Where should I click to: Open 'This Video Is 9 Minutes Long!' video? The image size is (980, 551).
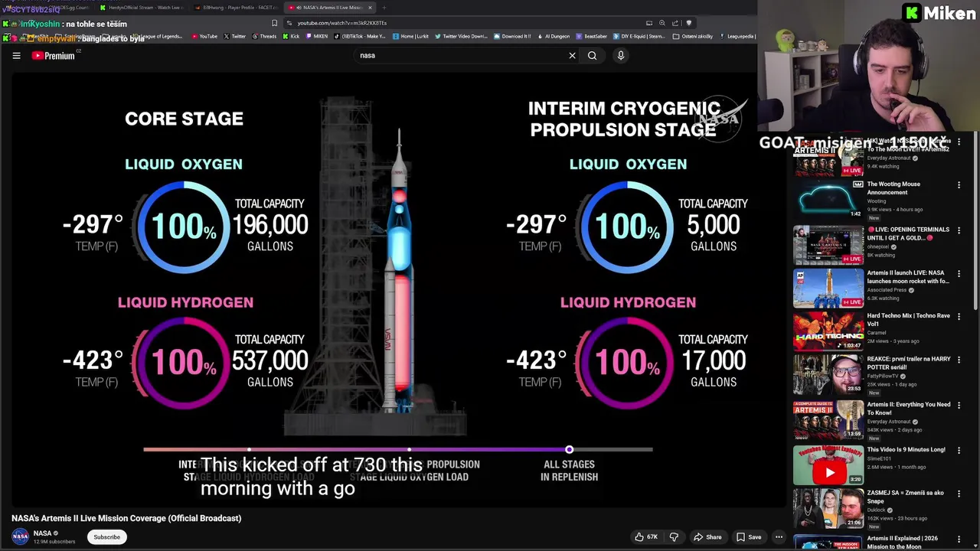pyautogui.click(x=828, y=465)
